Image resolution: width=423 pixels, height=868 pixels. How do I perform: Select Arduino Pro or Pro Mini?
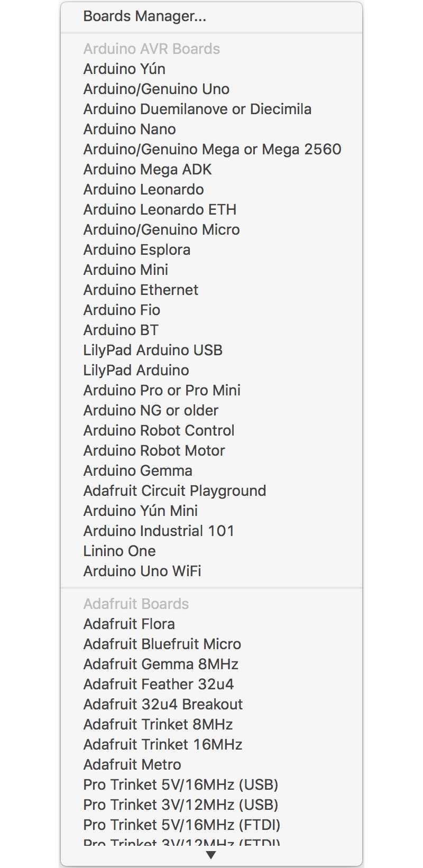pyautogui.click(x=162, y=390)
